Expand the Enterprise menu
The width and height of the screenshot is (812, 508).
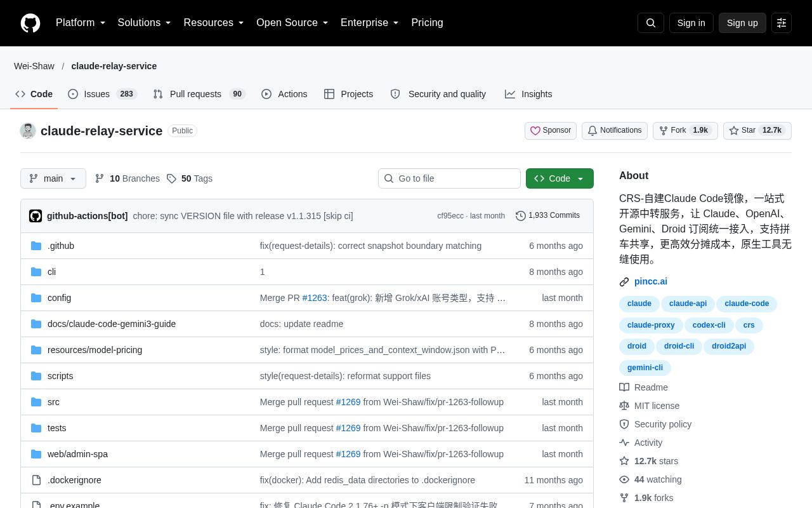pyautogui.click(x=369, y=23)
